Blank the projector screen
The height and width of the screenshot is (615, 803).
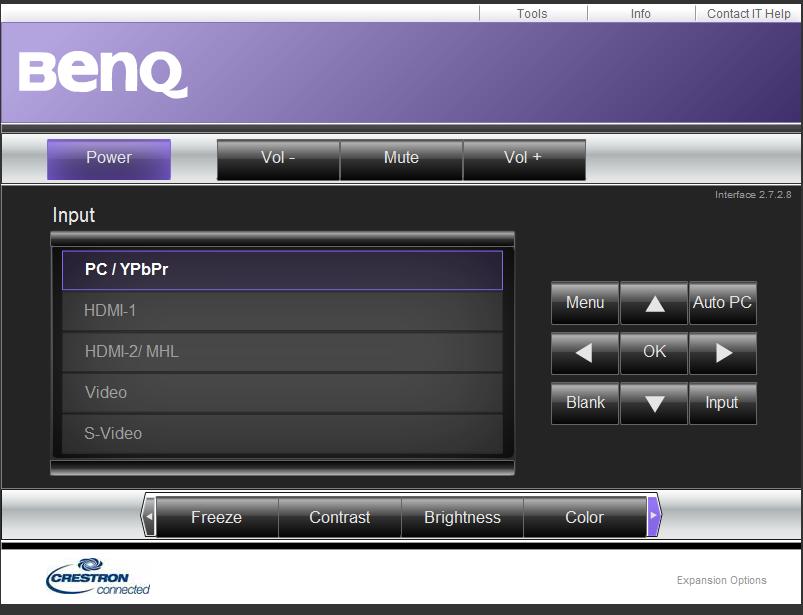(x=585, y=403)
